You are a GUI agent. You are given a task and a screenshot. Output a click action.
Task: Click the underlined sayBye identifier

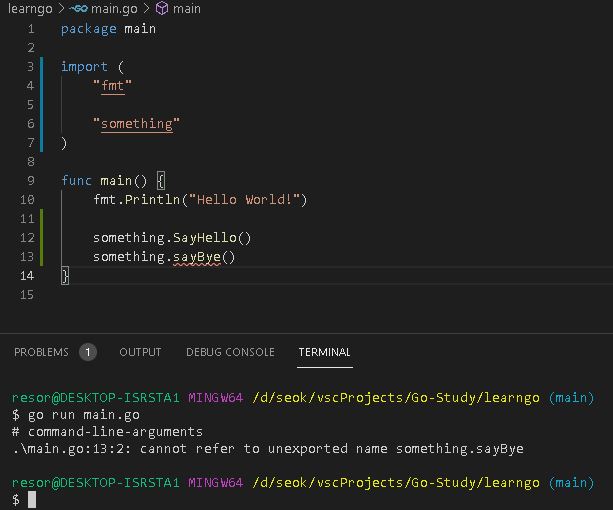197,257
